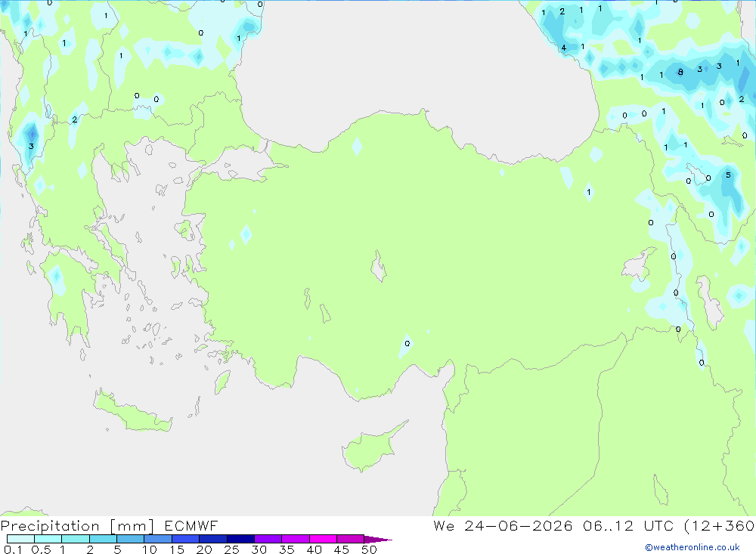
Task: Select the 15–20 mm legend swatch
Action: click(186, 539)
